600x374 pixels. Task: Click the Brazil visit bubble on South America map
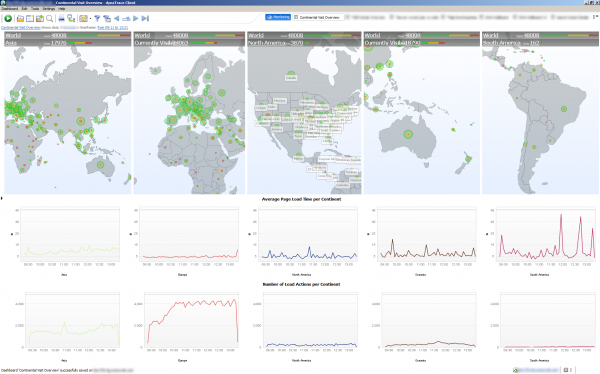[564, 109]
